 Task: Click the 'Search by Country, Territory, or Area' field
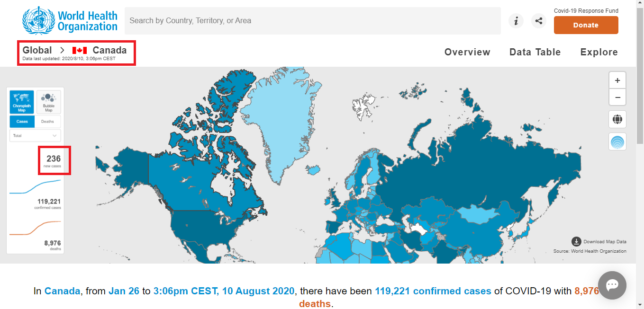313,21
